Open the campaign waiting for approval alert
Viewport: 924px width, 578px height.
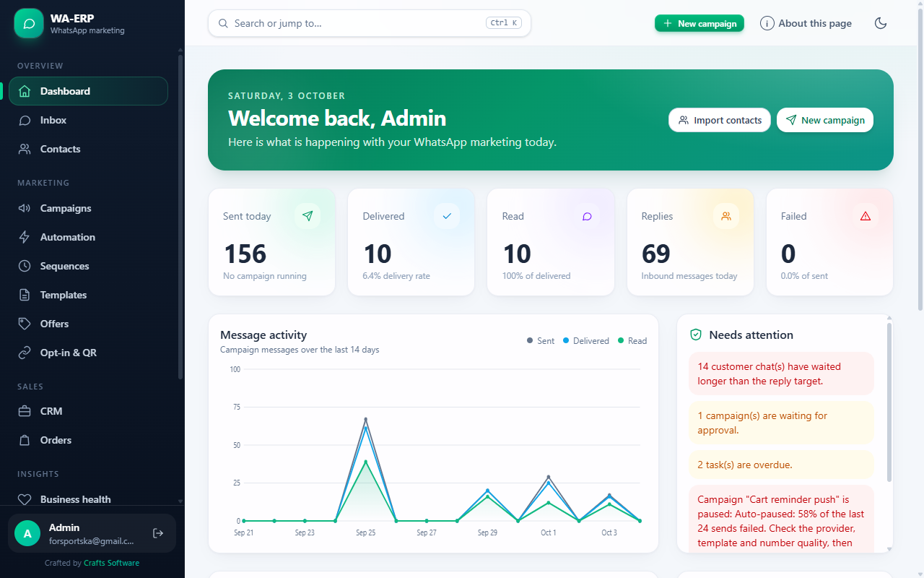coord(781,423)
